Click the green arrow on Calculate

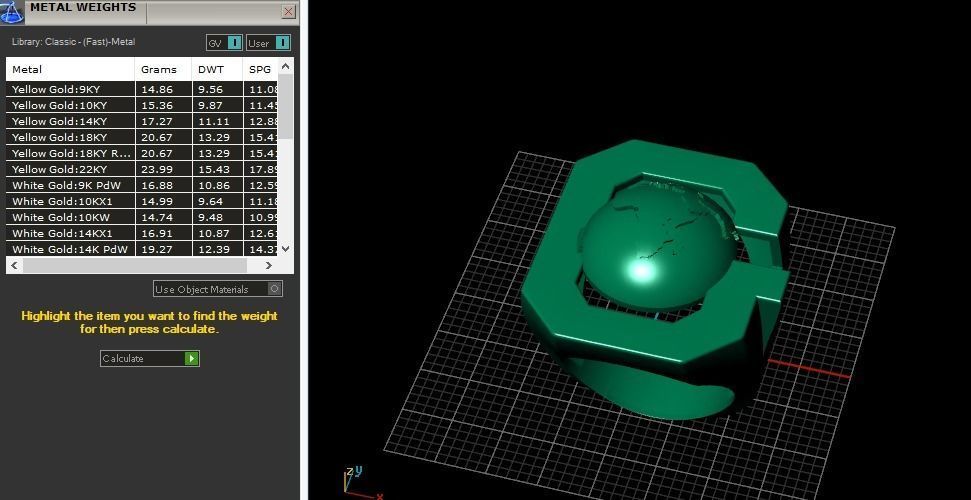click(192, 358)
